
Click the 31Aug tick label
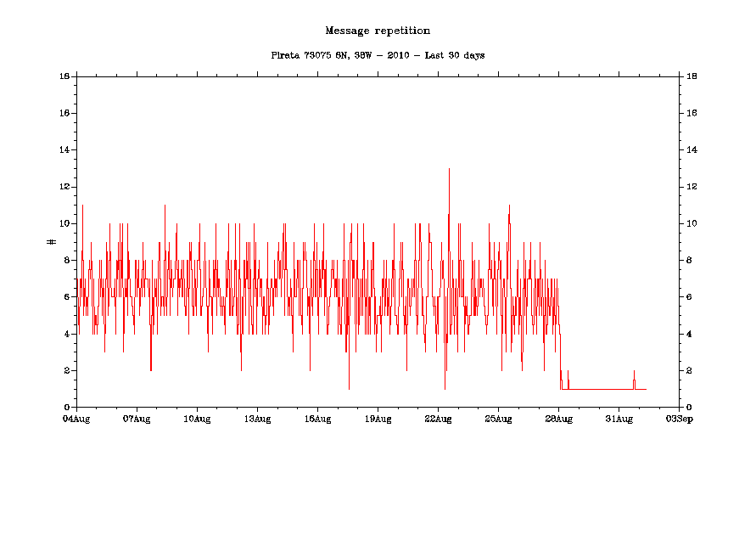pyautogui.click(x=619, y=418)
